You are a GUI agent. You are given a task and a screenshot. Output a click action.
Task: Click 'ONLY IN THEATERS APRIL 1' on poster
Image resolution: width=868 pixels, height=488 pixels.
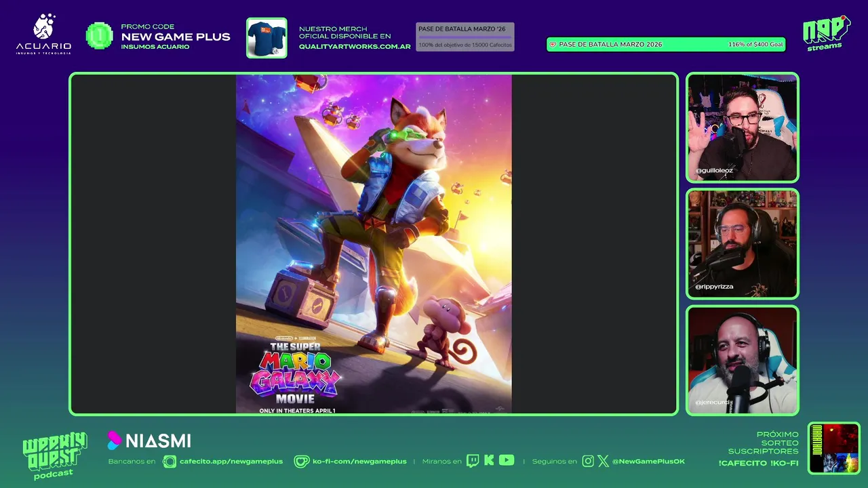[297, 410]
